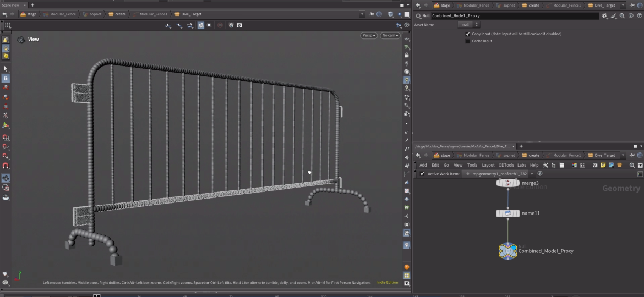Click the info icon in the parameter header
This screenshot has width=644, height=297.
pos(630,16)
